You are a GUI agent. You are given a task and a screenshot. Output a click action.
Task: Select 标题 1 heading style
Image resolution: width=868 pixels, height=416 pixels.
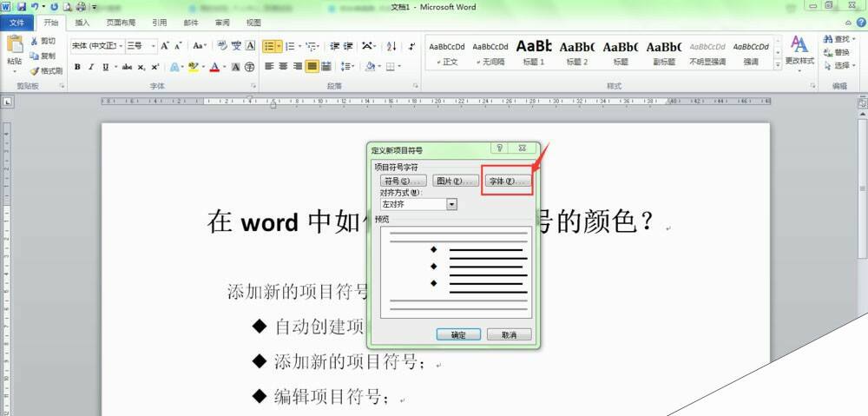[x=534, y=53]
